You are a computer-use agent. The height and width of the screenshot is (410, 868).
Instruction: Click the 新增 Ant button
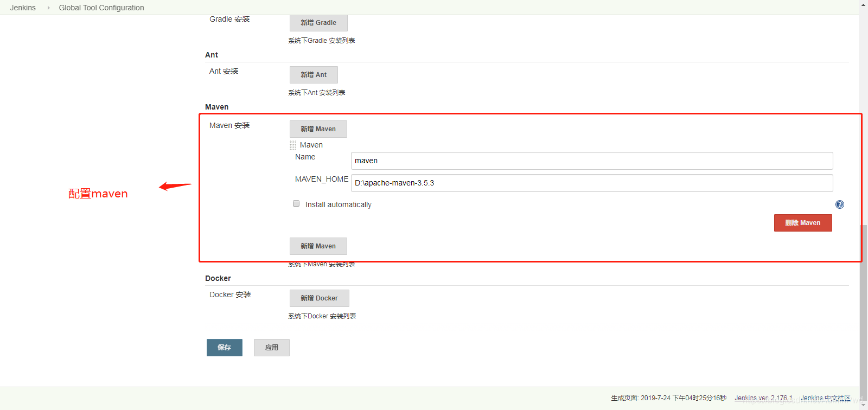point(314,75)
